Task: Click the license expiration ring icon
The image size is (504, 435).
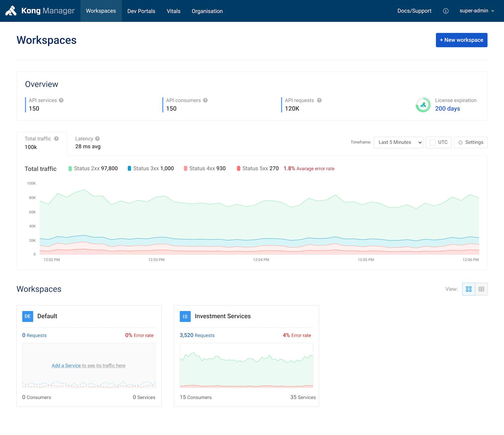Action: pyautogui.click(x=423, y=105)
